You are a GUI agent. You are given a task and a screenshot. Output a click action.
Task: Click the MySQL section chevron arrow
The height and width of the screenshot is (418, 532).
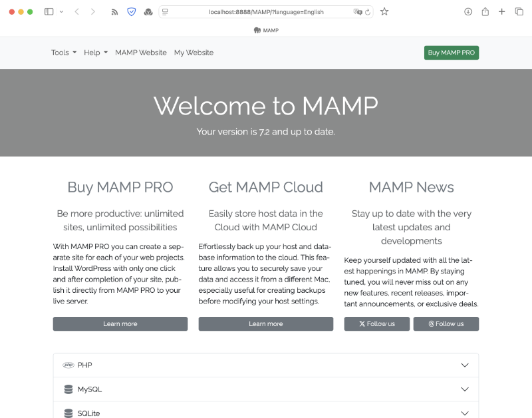pyautogui.click(x=464, y=389)
